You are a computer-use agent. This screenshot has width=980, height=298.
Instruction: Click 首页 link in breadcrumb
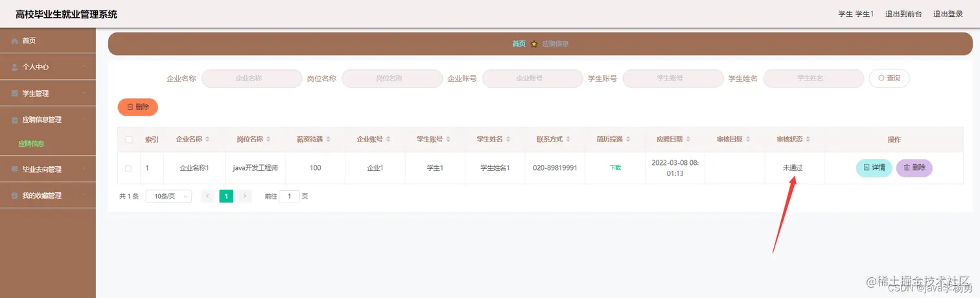pyautogui.click(x=519, y=44)
